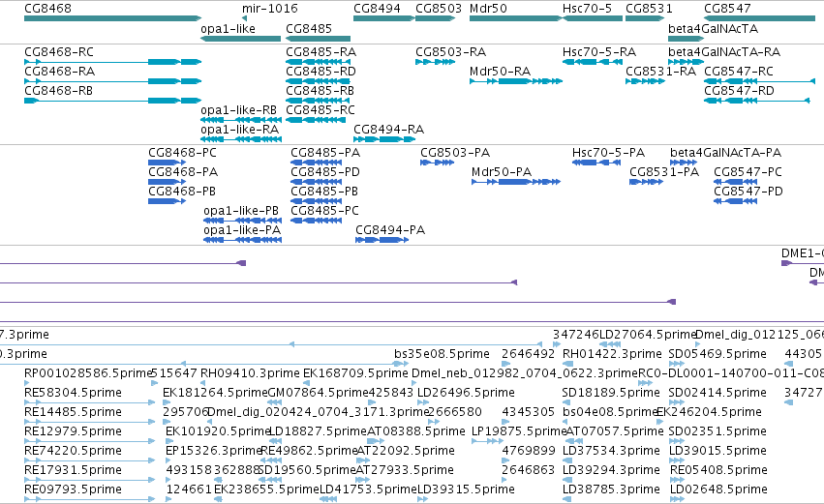Select transcript CG8468-RB
Screen dimensions: 824x504
112,101
